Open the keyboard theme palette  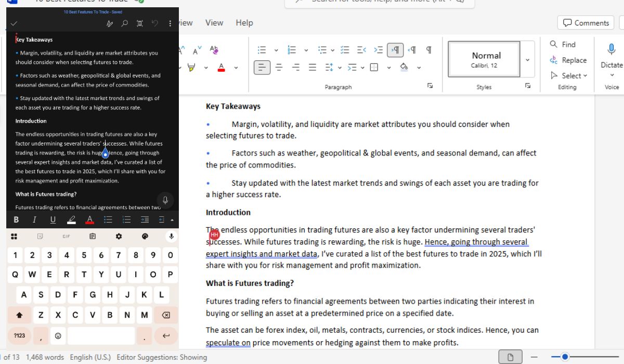click(x=145, y=236)
